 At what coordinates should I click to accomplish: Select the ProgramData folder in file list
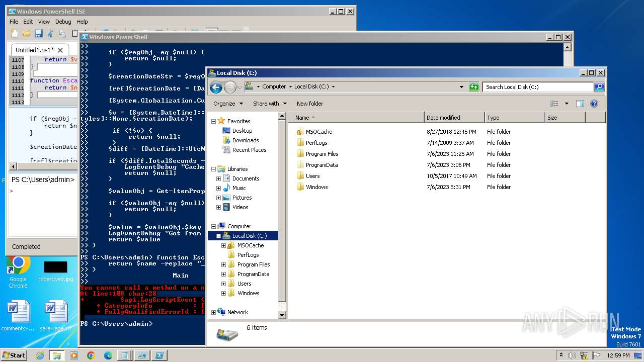[321, 165]
